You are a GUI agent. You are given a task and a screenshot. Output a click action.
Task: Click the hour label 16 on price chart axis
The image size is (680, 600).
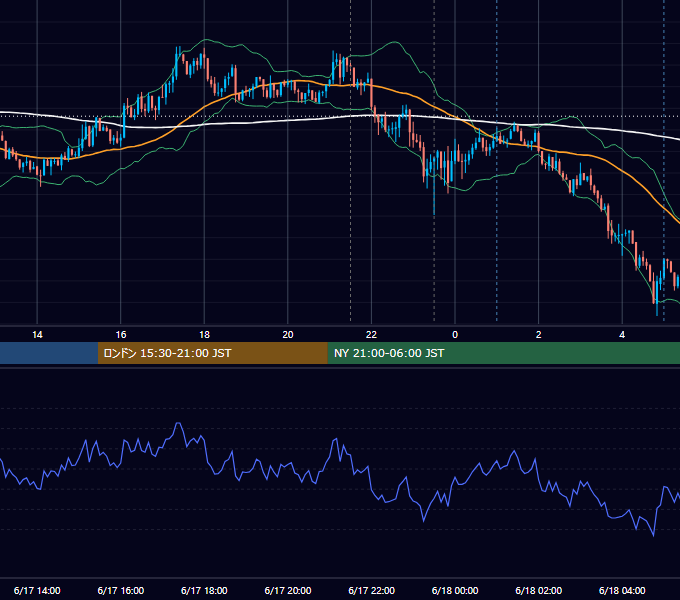pyautogui.click(x=121, y=335)
